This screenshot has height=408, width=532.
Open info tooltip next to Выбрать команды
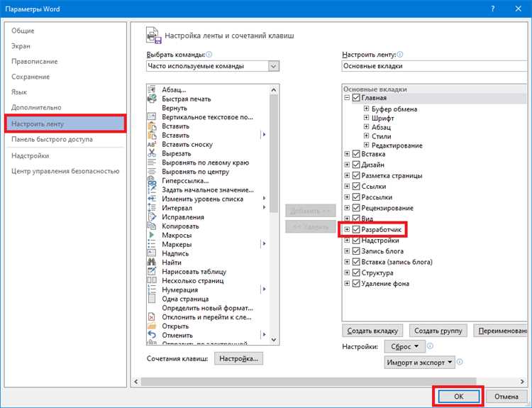click(x=209, y=55)
